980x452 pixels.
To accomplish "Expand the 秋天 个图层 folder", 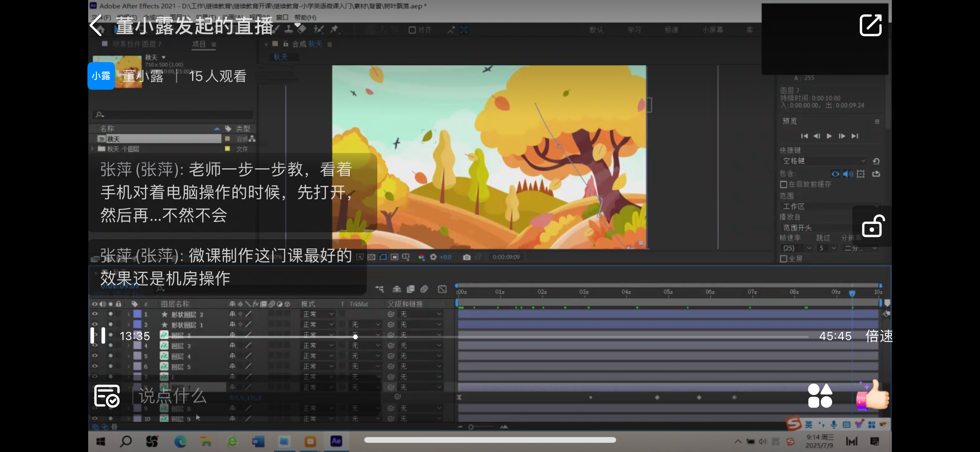I will tap(92, 149).
